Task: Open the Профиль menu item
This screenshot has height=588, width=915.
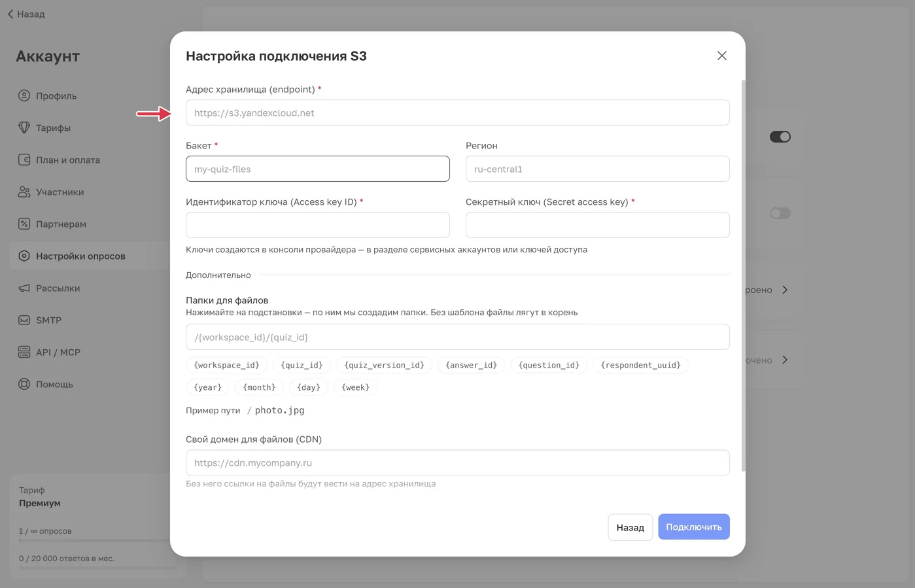Action: [x=56, y=95]
